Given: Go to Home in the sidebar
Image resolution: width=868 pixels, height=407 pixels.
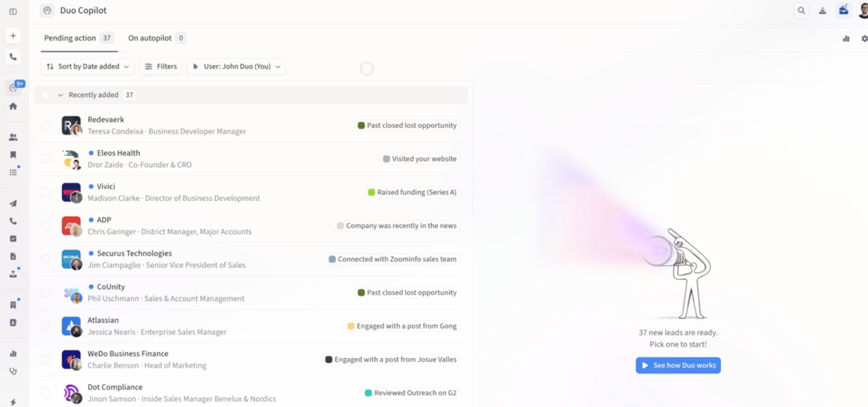Looking at the screenshot, I should (x=13, y=106).
